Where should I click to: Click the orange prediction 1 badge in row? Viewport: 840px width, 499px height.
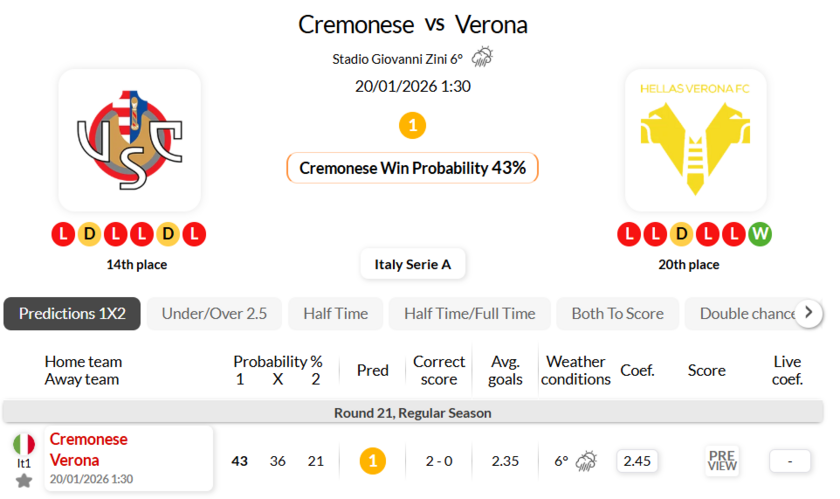pos(372,461)
